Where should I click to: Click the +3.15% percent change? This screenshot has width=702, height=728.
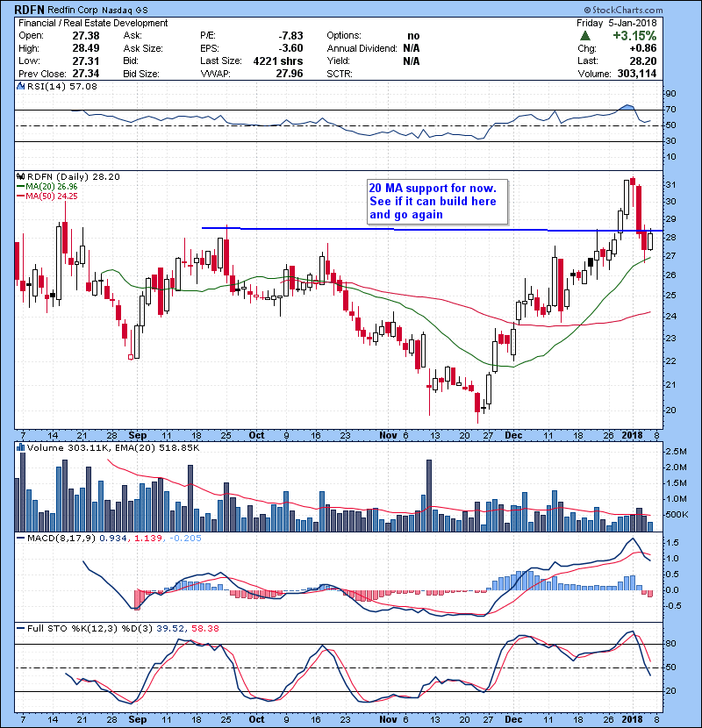634,36
